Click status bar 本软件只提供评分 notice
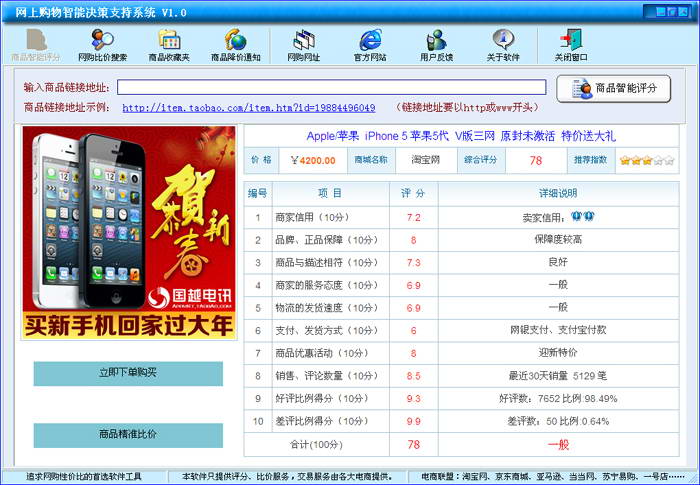Viewport: 700px width, 485px height. point(287,477)
